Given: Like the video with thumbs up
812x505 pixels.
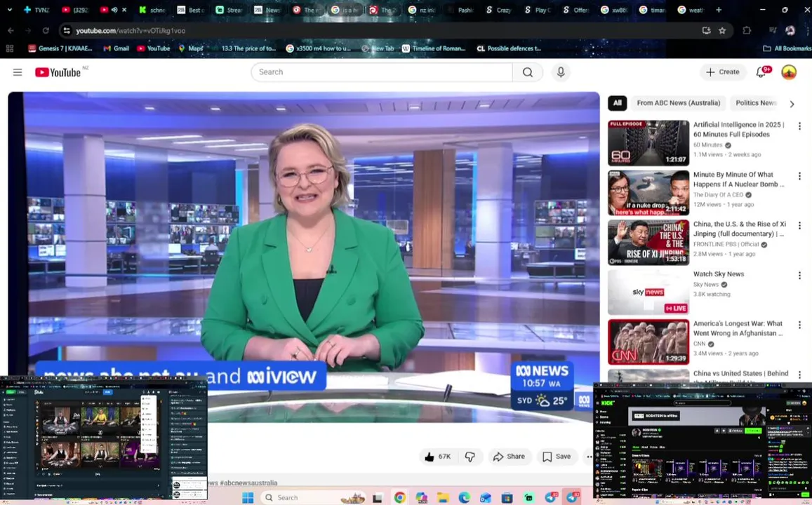Looking at the screenshot, I should [438, 457].
